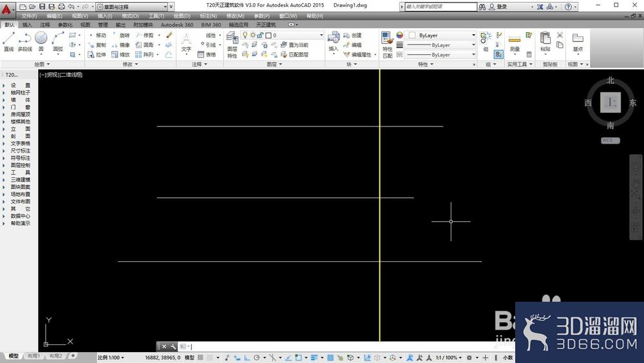Click the Mirror (镜像) tool
Screen dimensions: 644x363
tap(121, 44)
